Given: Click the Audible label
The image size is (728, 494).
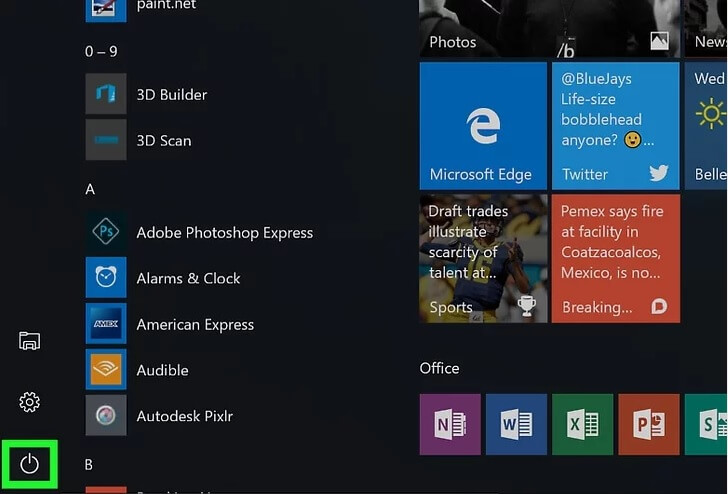Looking at the screenshot, I should 162,370.
